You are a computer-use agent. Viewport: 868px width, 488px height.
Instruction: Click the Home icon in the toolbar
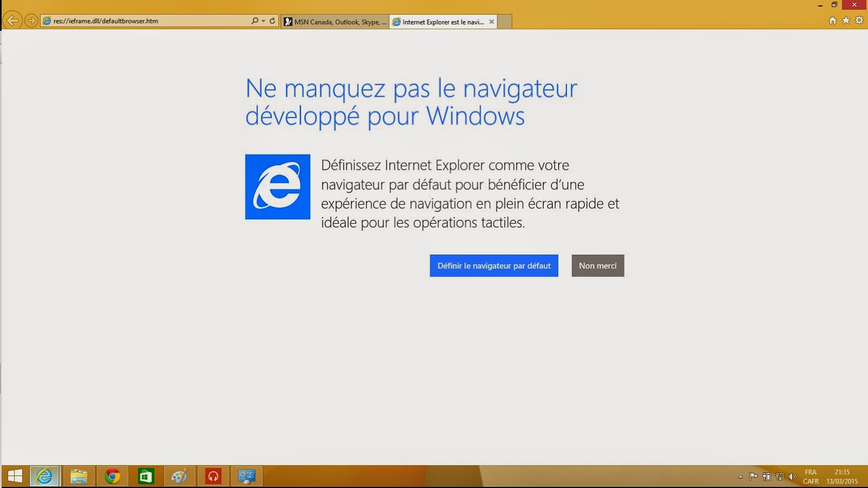point(833,21)
